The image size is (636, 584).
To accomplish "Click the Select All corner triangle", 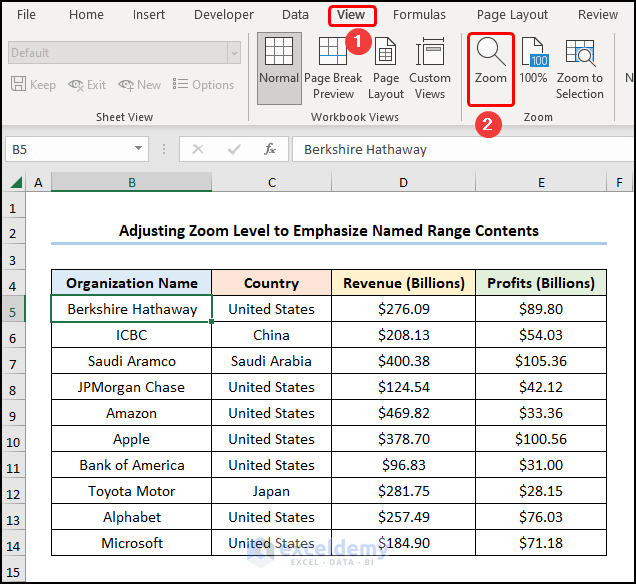I will (16, 183).
